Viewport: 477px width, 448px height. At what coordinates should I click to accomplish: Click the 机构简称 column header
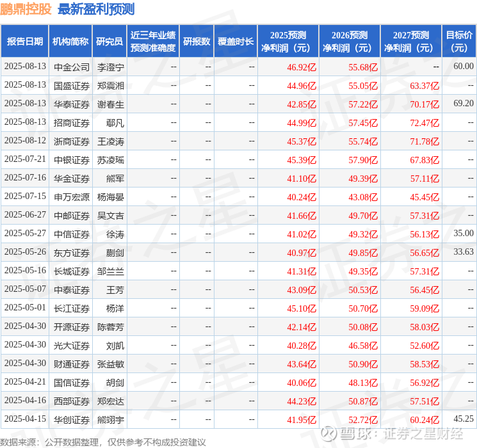(70, 42)
